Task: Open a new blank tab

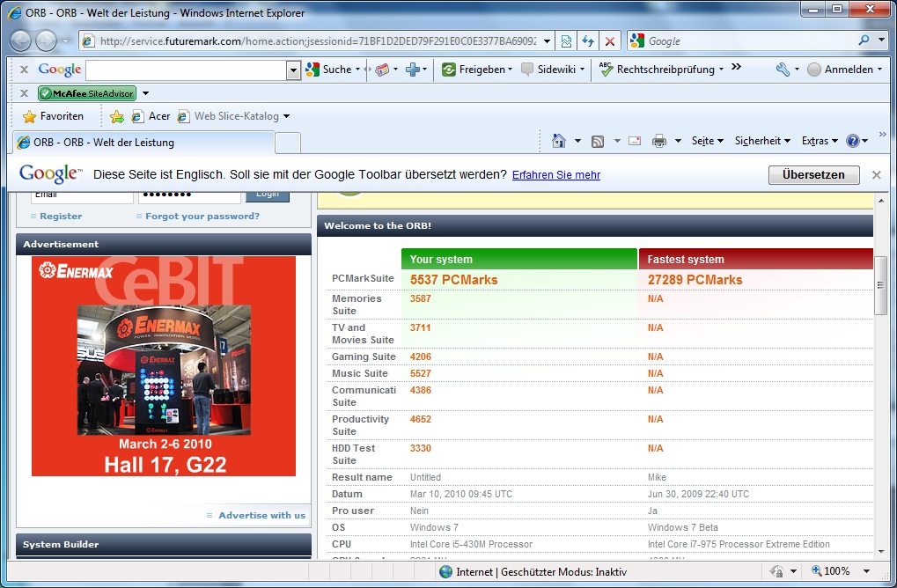Action: 288,143
